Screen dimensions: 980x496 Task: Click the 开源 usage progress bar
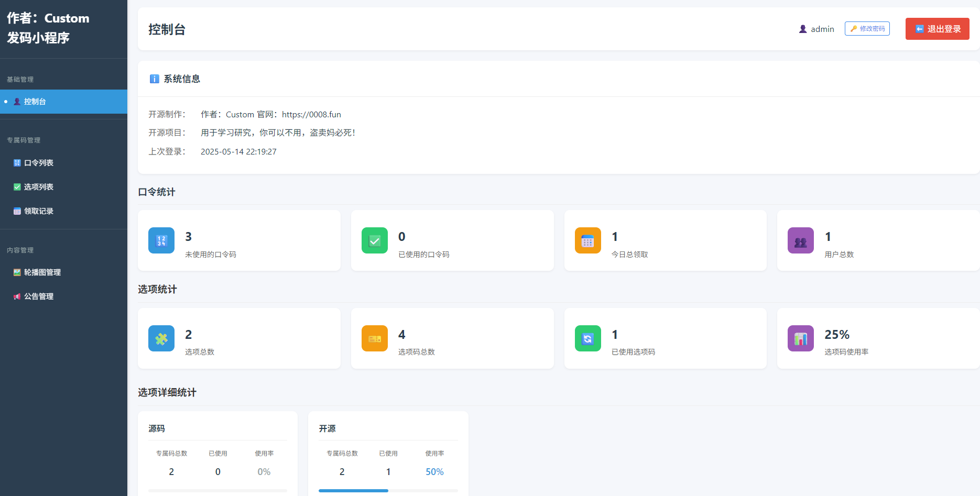388,491
